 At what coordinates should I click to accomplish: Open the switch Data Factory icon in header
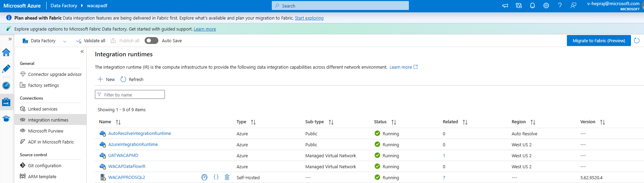click(519, 5)
